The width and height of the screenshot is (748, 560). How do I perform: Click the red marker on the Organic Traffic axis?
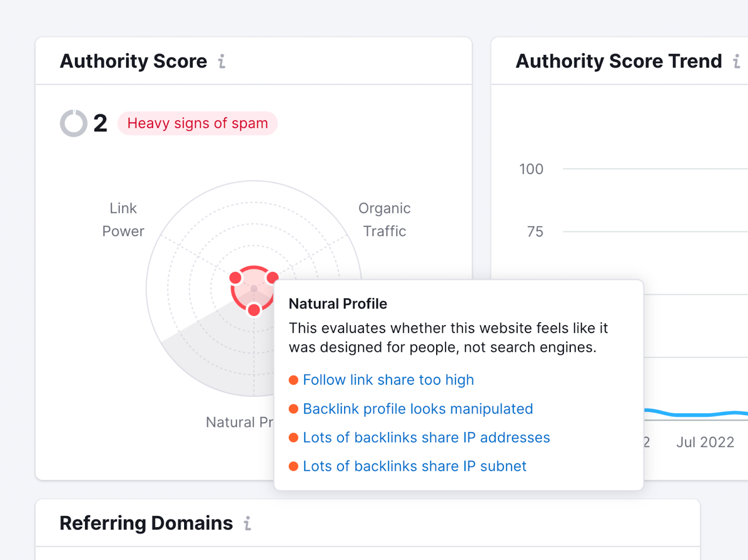(x=273, y=278)
